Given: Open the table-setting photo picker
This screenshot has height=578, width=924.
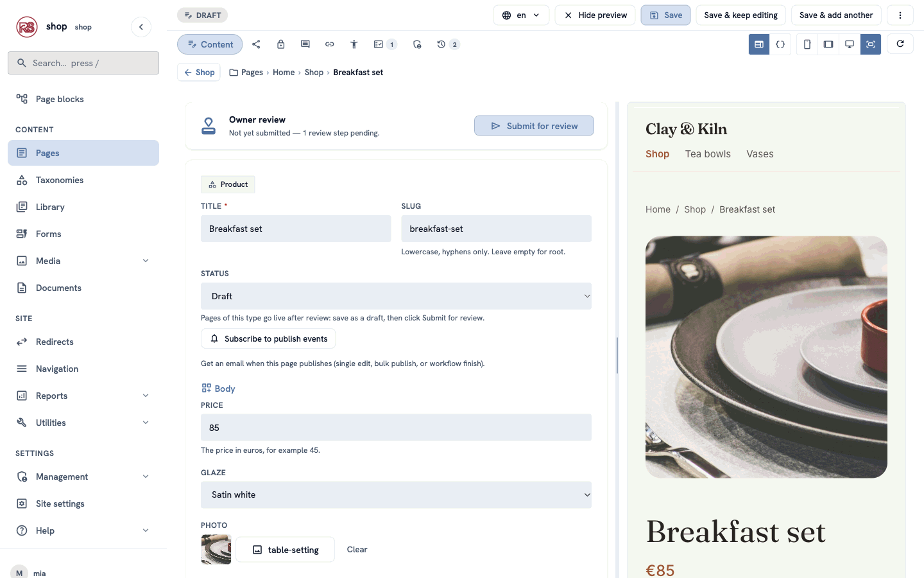Looking at the screenshot, I should (x=285, y=550).
